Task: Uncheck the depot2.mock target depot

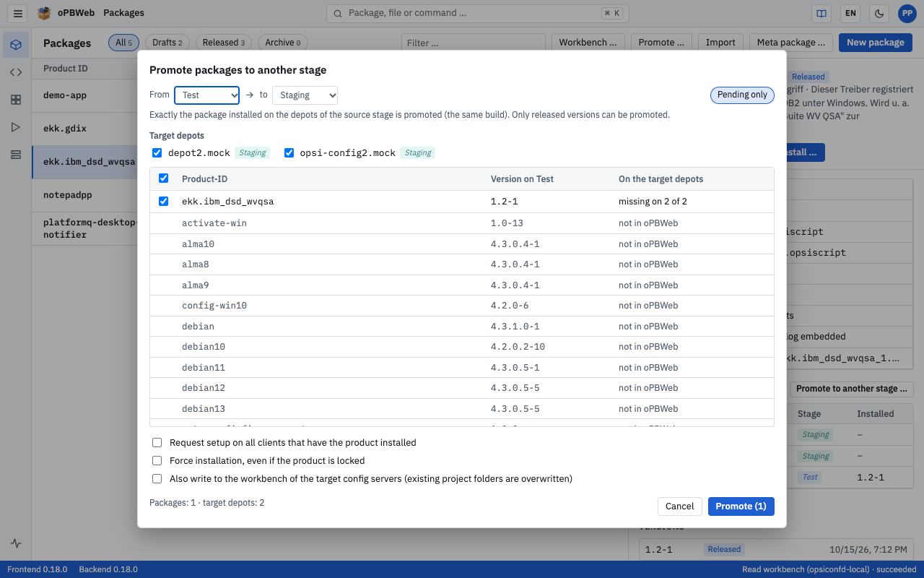Action: (x=157, y=153)
